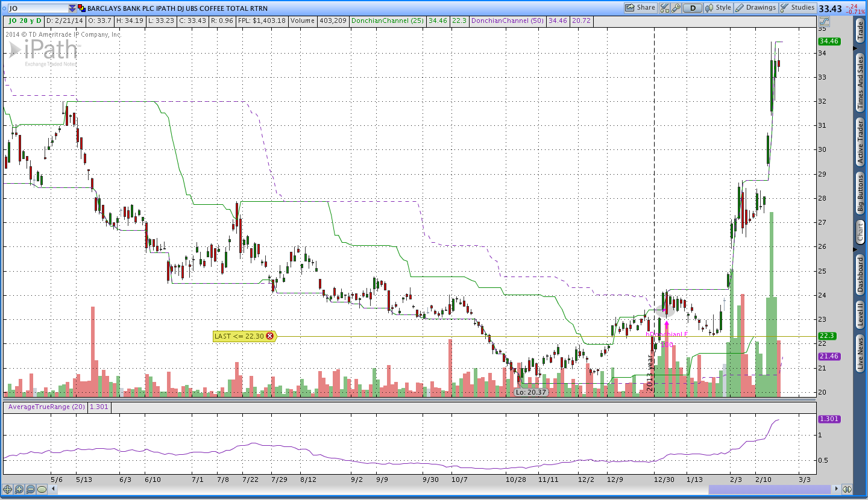Click the green 22.3 price bubble
This screenshot has width=868, height=500.
tap(828, 336)
